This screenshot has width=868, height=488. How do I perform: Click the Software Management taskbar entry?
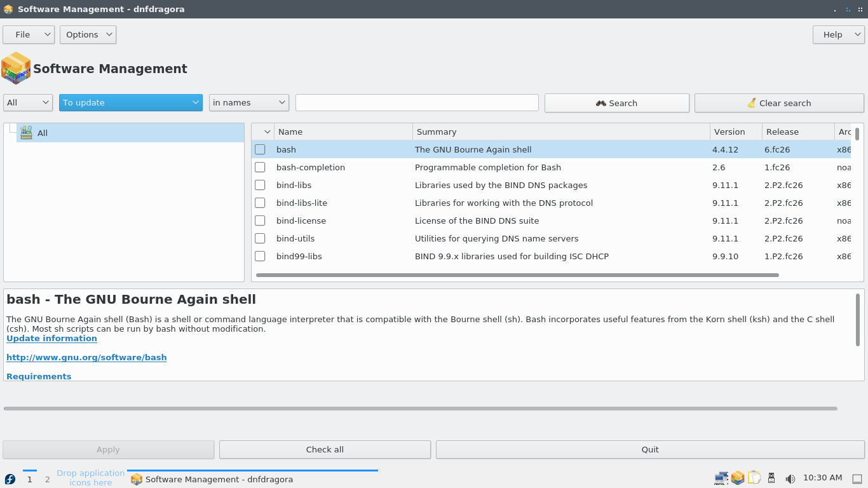coord(253,479)
